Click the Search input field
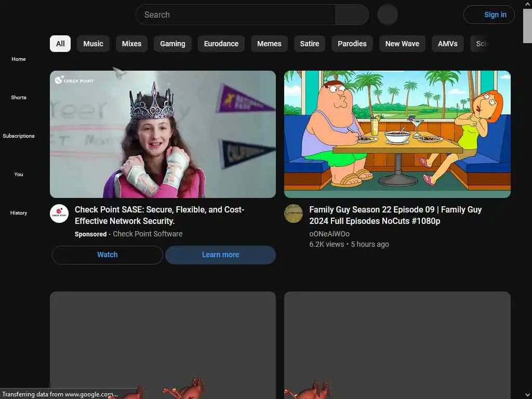532x399 pixels. pyautogui.click(x=235, y=15)
